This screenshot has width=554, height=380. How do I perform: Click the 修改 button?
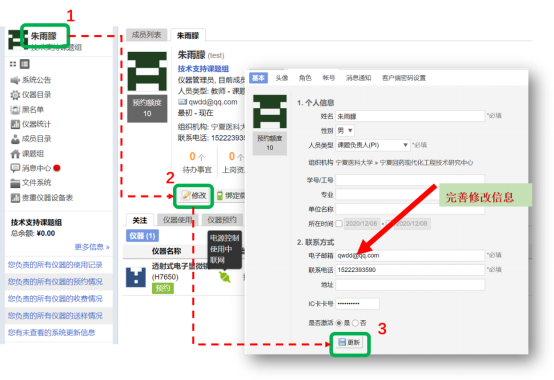click(194, 195)
